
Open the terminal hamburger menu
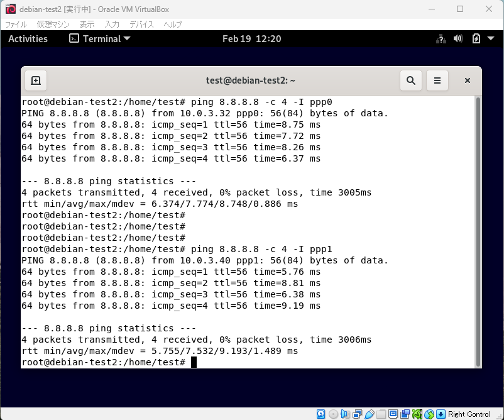tap(437, 80)
